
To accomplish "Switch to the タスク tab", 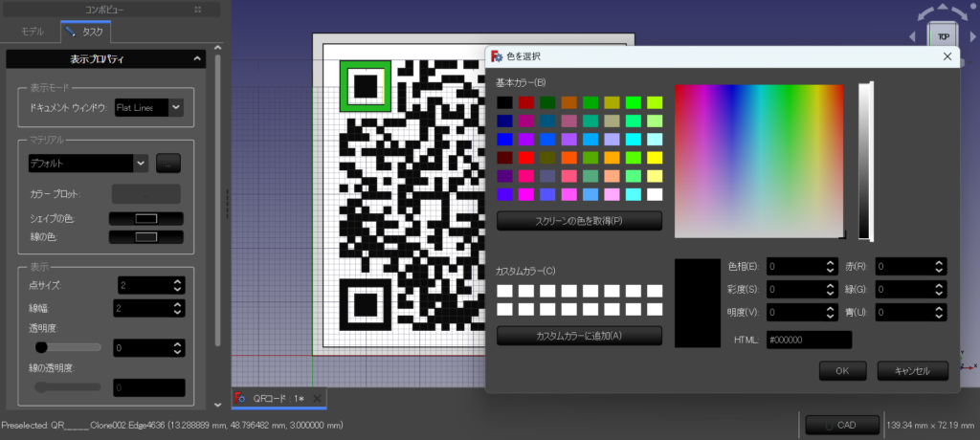I will tap(86, 32).
